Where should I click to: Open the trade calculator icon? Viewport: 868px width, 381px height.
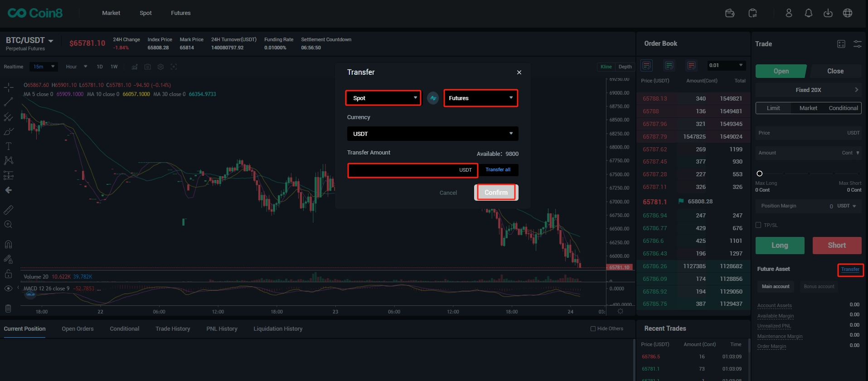click(841, 44)
